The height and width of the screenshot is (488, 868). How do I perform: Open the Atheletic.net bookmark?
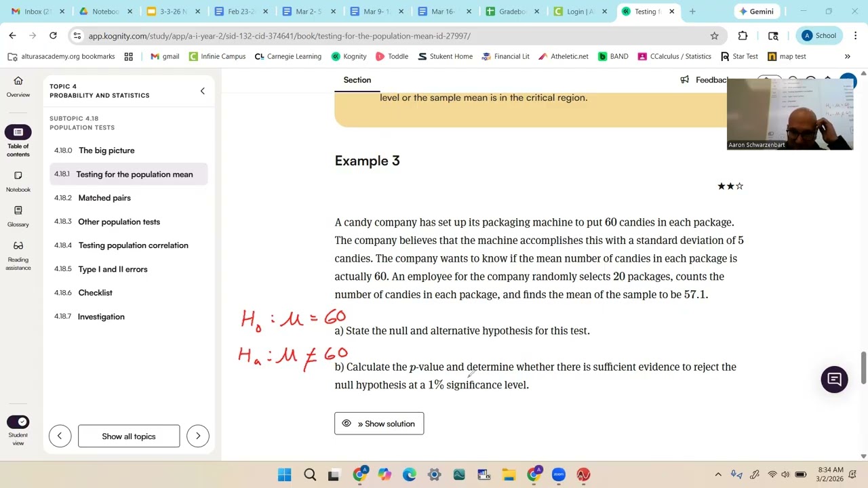pyautogui.click(x=563, y=56)
